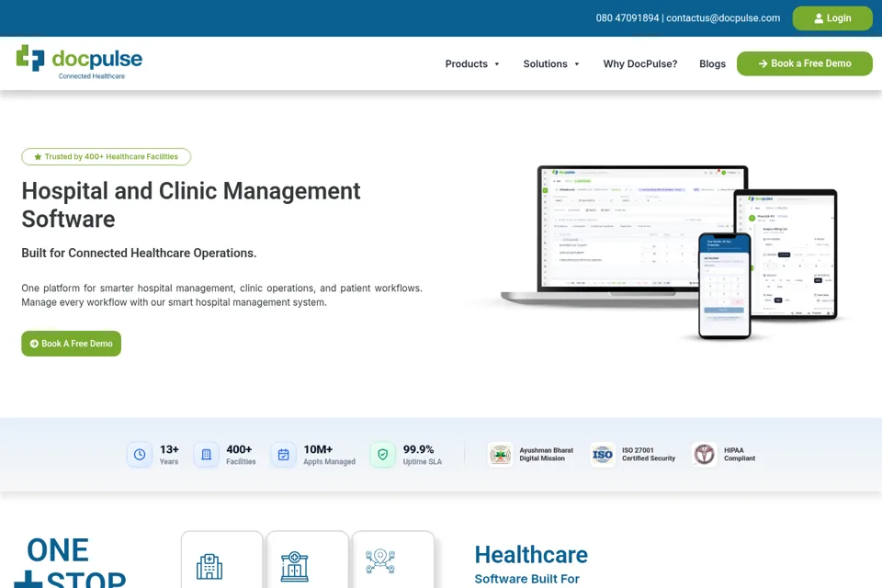Click the 'Healthcare' section heading
Screen dimensions: 882x588
(x=531, y=555)
